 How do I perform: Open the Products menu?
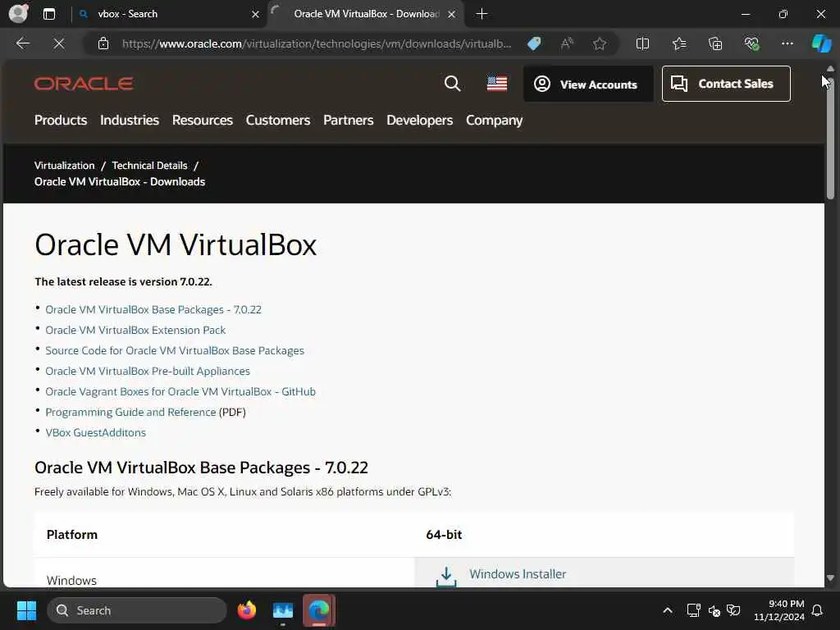(61, 120)
